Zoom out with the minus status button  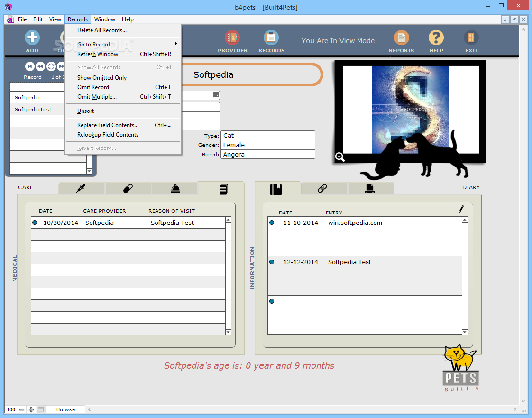pos(22,409)
